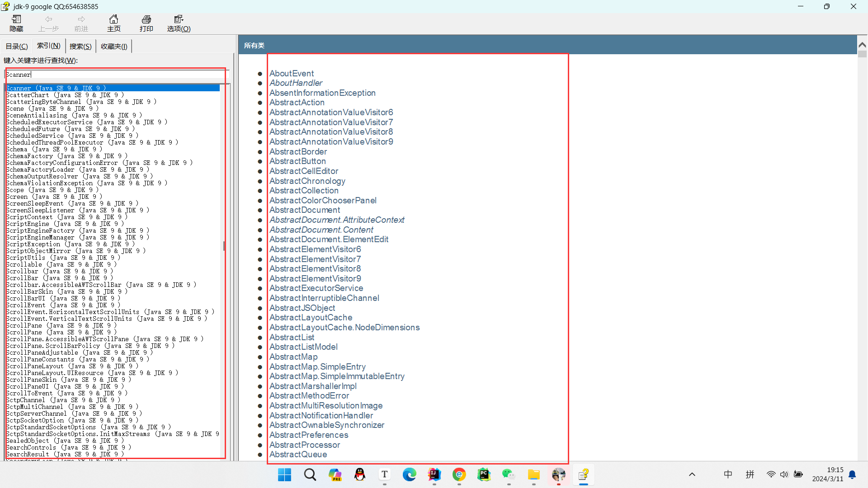Open the AbstractAction link
This screenshot has height=488, width=868.
[x=297, y=102]
